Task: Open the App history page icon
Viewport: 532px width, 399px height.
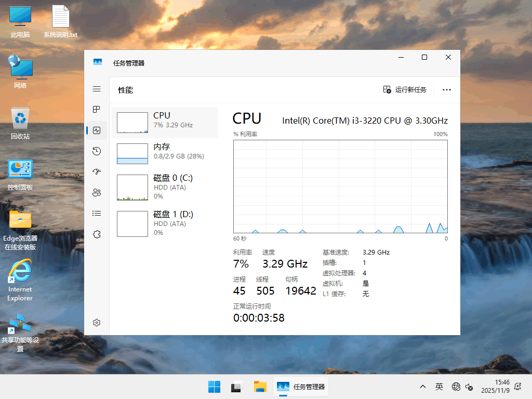Action: click(97, 151)
